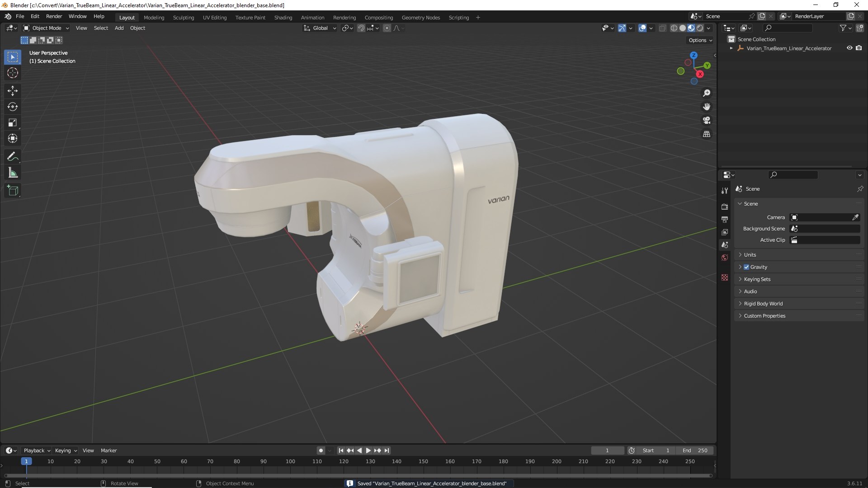Toggle X-ray display mode

pyautogui.click(x=662, y=28)
